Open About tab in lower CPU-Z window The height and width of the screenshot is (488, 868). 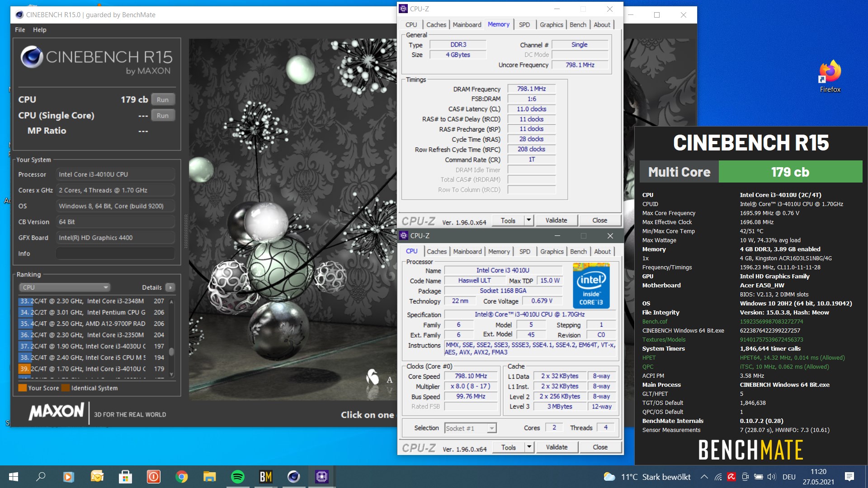pos(602,252)
